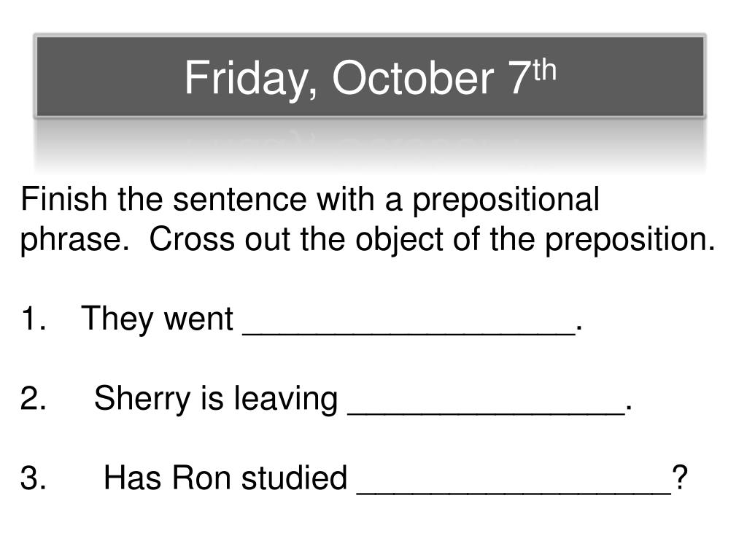This screenshot has width=747, height=560.
Task: Click the word studied in sentence three
Action: pos(294,478)
